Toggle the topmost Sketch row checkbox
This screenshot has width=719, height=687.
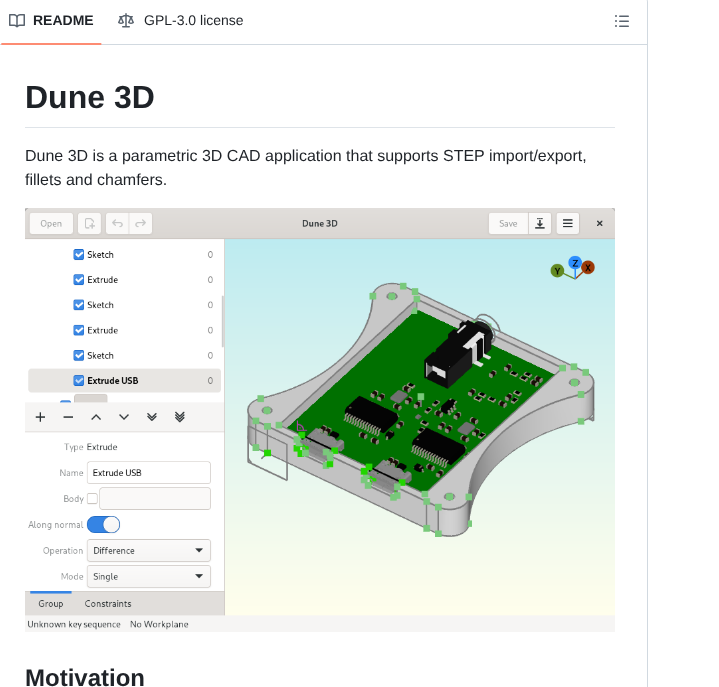79,255
